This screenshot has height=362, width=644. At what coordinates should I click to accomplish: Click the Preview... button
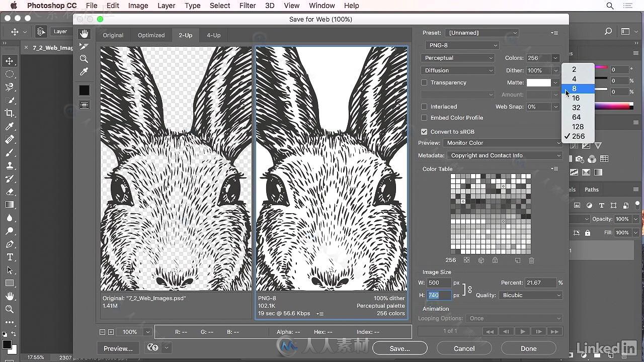(118, 348)
